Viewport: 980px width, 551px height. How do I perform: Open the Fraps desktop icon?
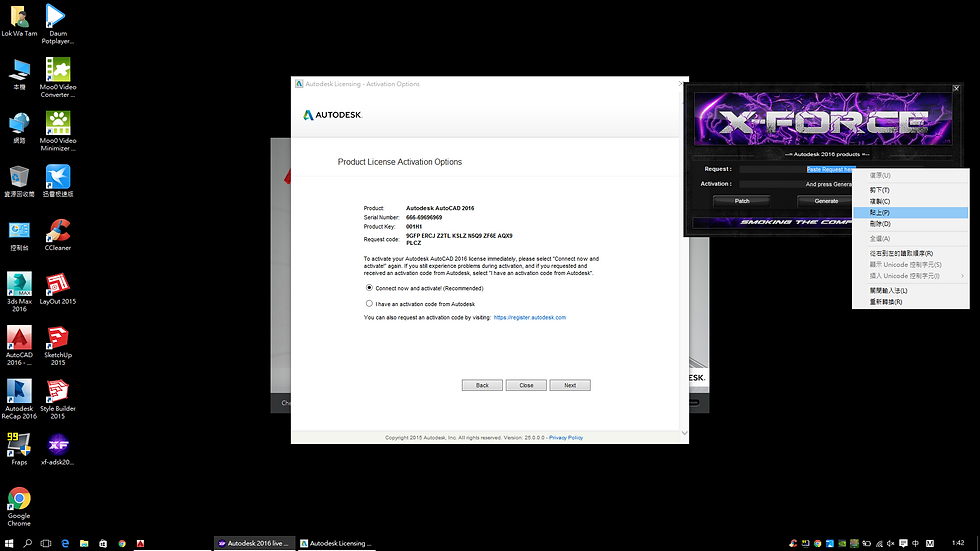pyautogui.click(x=19, y=449)
